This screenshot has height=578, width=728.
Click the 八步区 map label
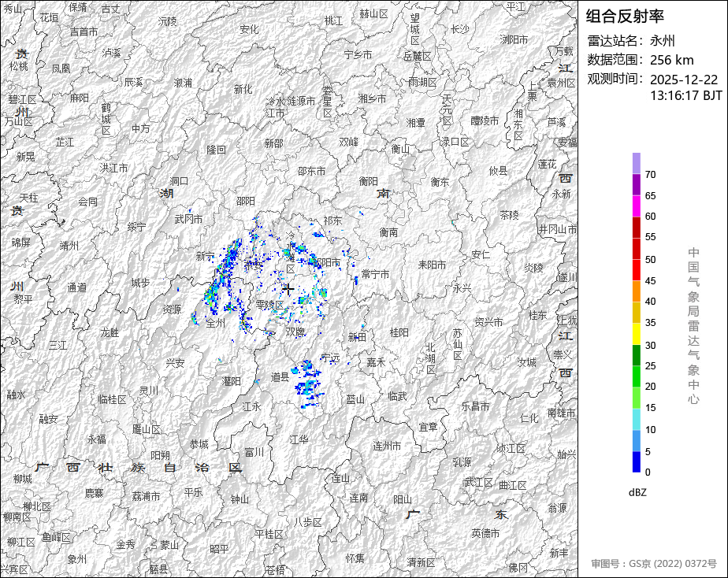click(x=307, y=523)
